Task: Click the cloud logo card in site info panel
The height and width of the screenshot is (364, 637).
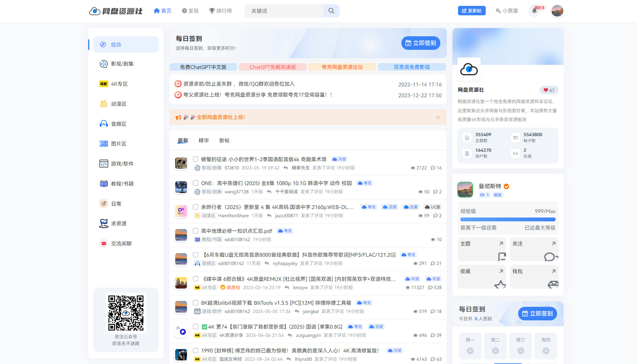Action: pos(469,69)
